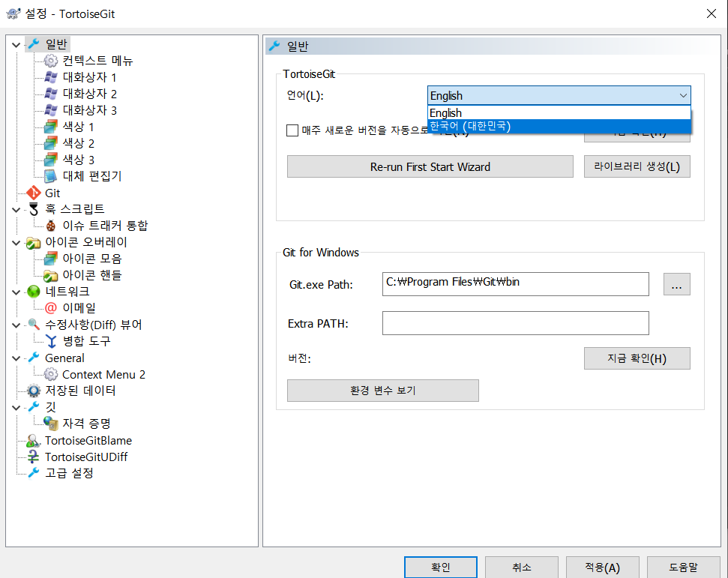The image size is (728, 578).
Task: Open help with the 도움말 button
Action: [x=684, y=568]
